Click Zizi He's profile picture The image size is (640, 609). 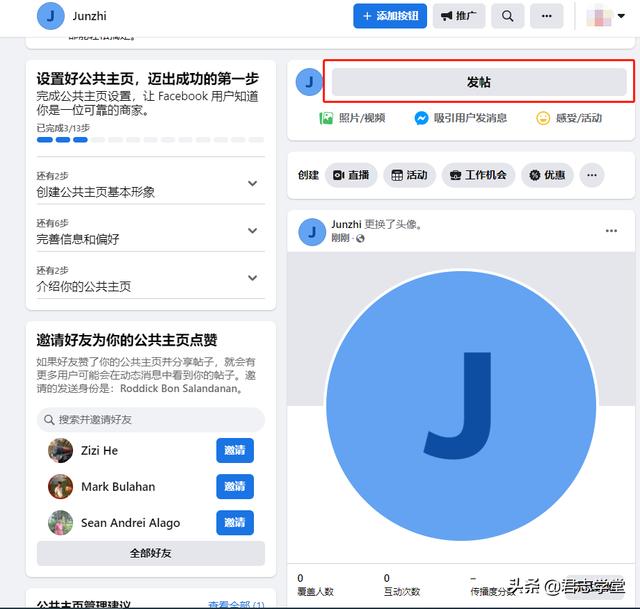(x=60, y=450)
